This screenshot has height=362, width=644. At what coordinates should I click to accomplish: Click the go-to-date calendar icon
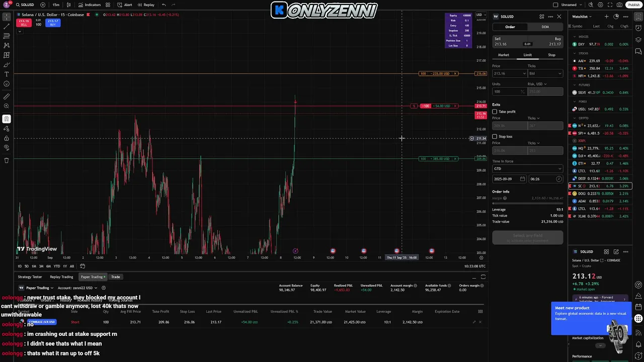pos(83,266)
